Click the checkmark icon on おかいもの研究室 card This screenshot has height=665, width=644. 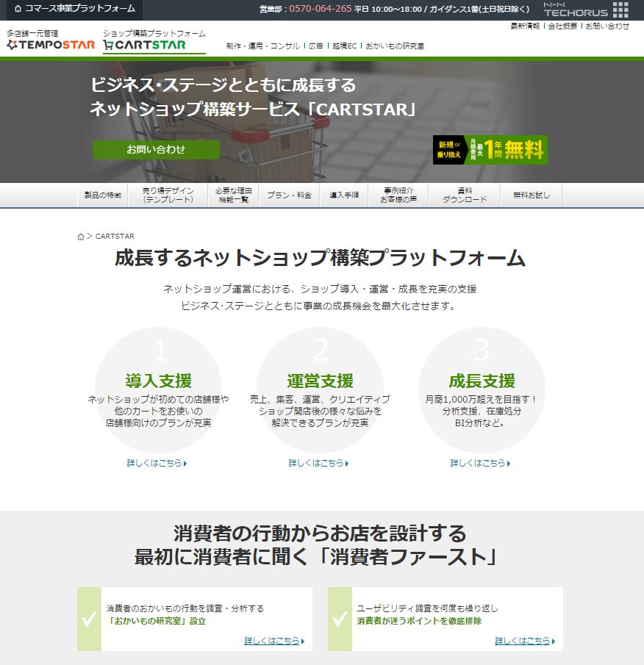89,619
